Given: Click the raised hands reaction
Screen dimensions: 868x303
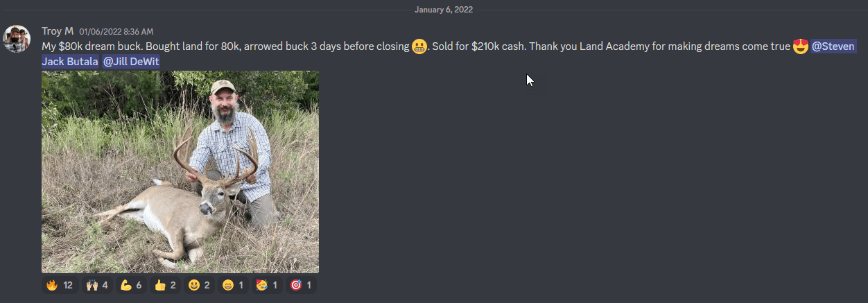Looking at the screenshot, I should [x=97, y=285].
